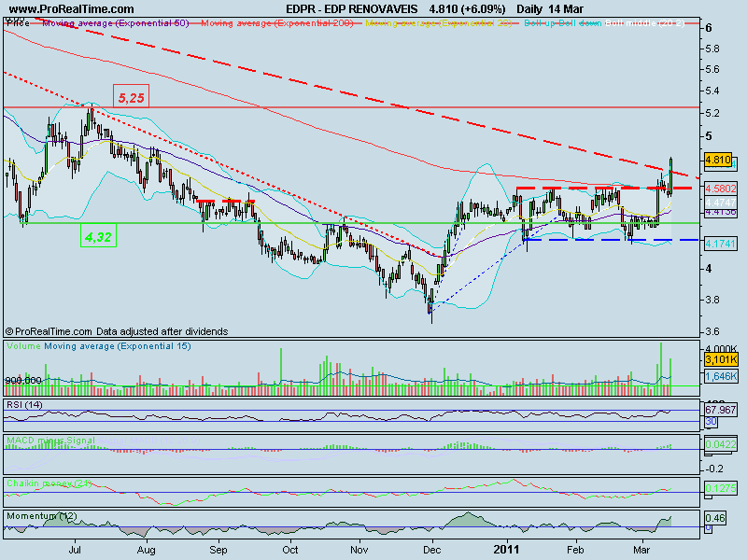Click the 0.1275 Chaikin value tag

point(721,488)
